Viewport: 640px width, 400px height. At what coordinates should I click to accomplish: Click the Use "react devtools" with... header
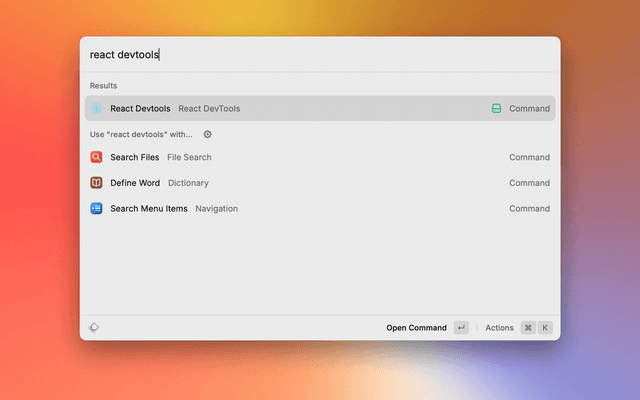click(141, 134)
